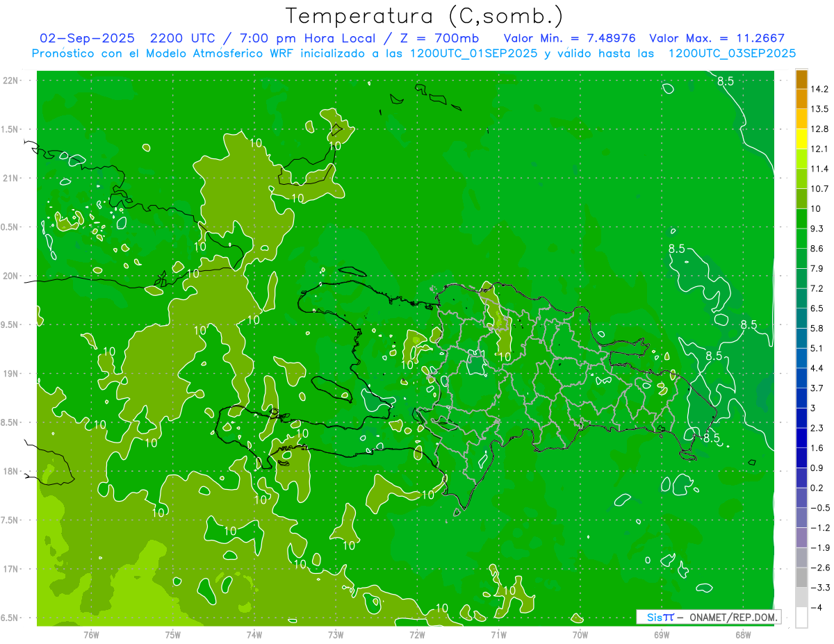The image size is (834, 644).
Task: Click the gray swatch between -3.3 and -2.6
Action: 801,578
